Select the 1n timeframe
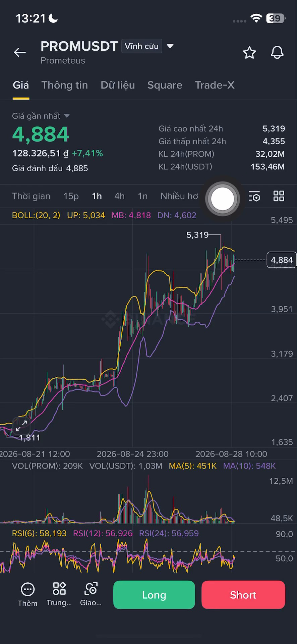 (x=143, y=196)
